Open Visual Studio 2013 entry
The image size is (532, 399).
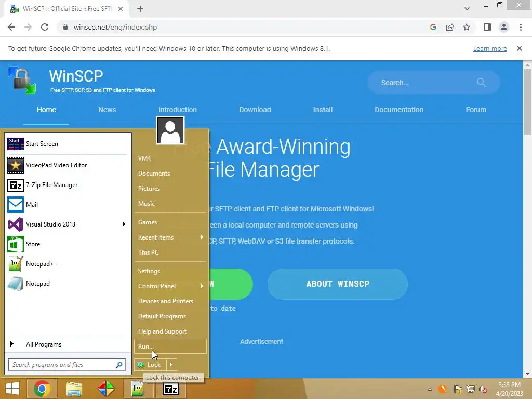tap(68, 224)
